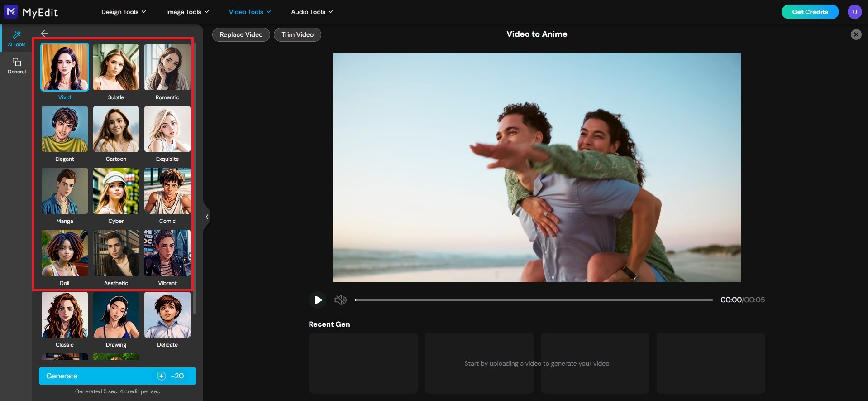Screen dimensions: 868x401
Task: Click the Trim Video button
Action: 297,34
